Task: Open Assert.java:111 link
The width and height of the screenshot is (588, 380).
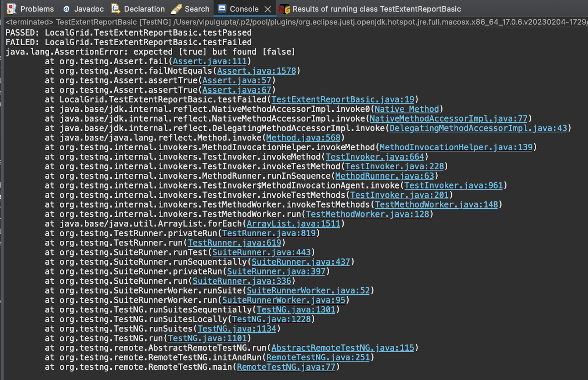Action: point(209,61)
